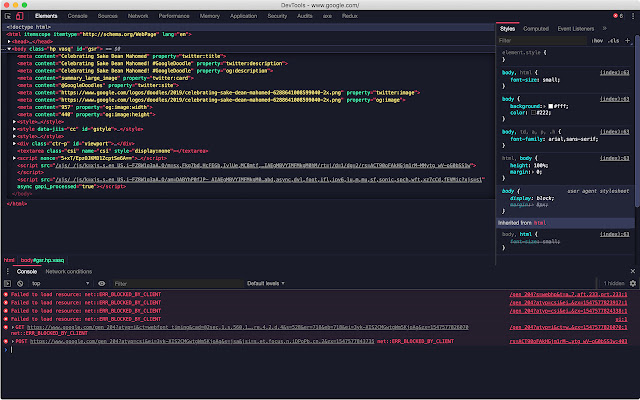Open the axe panel tab
The height and width of the screenshot is (400, 640).
point(327,16)
